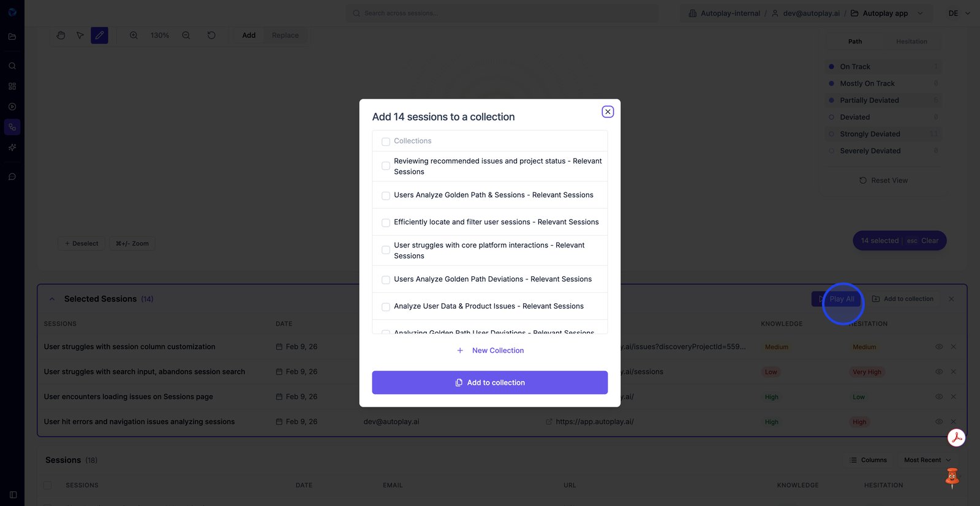The image size is (980, 506).
Task: Tick 'Efficiently locate and filter user sessions' checkbox
Action: (x=386, y=223)
